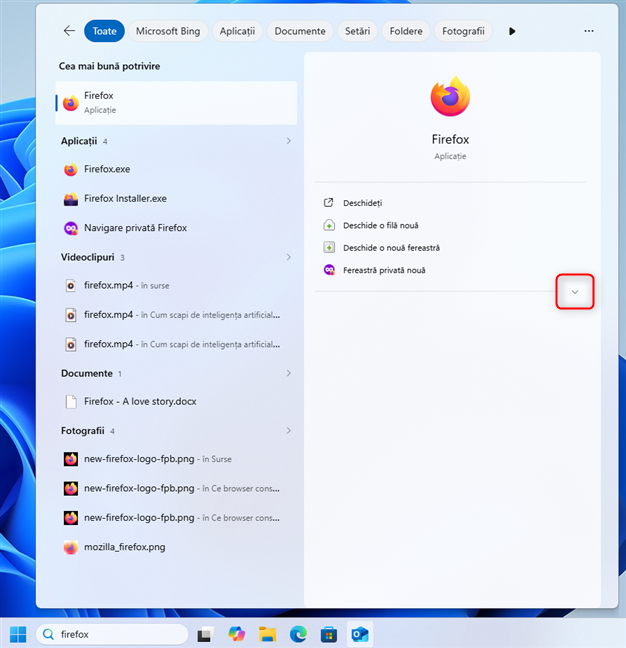
Task: Launch Copilot from the taskbar
Action: pos(236,634)
